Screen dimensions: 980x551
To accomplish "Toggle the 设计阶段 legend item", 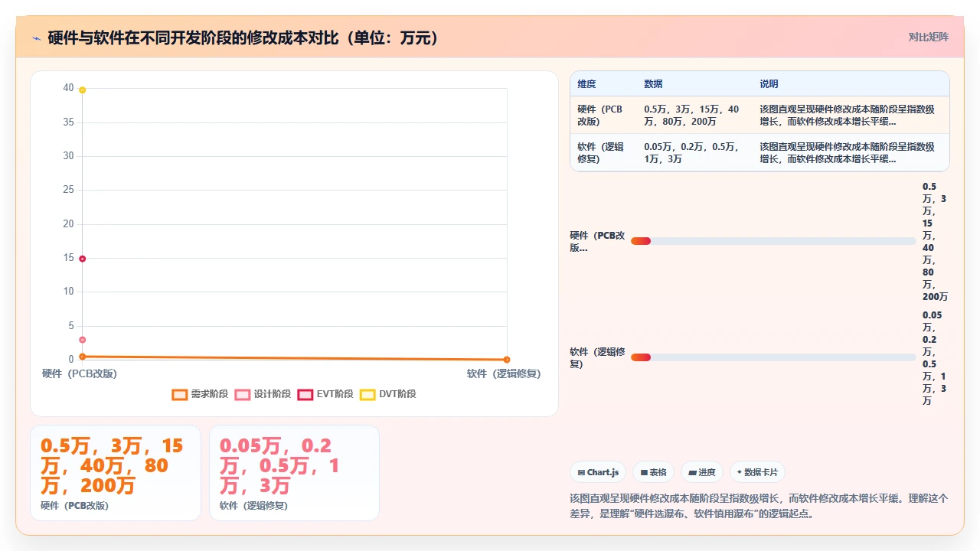I will point(263,394).
